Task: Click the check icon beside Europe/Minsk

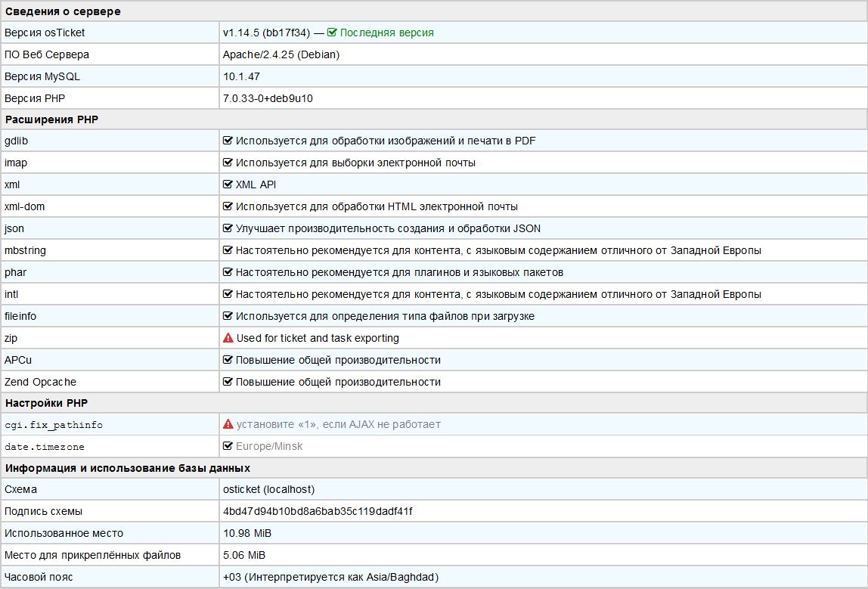Action: [x=228, y=446]
